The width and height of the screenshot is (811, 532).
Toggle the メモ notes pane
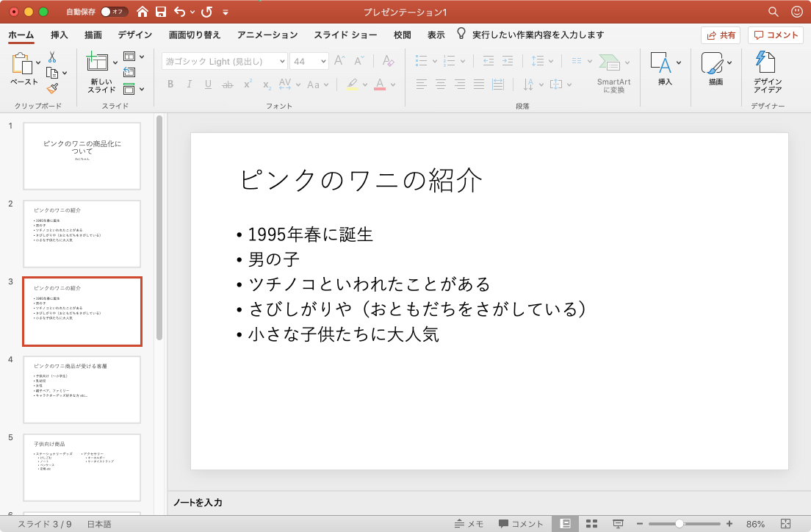tap(469, 523)
